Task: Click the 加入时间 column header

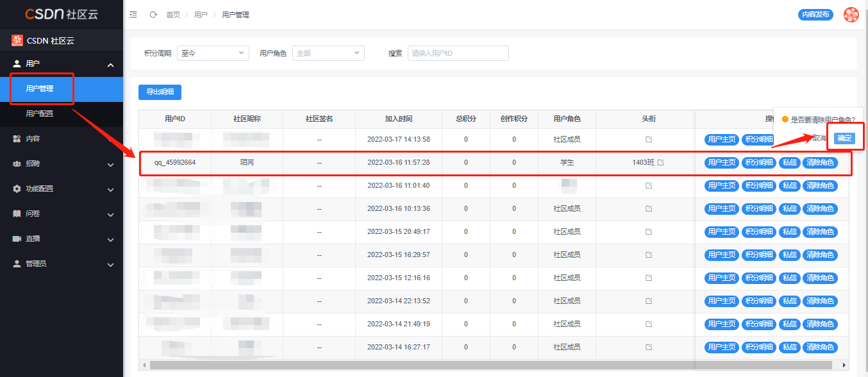Action: [399, 119]
